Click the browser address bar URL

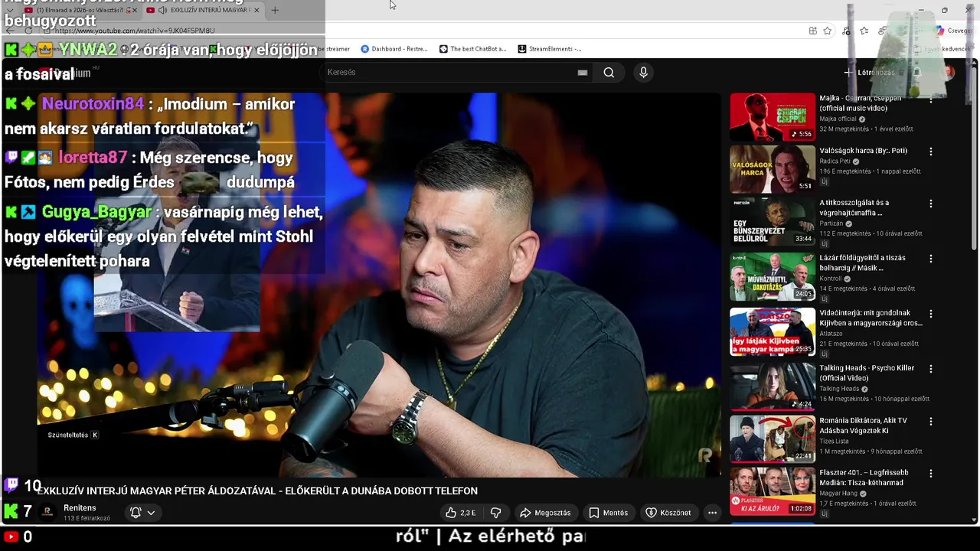[x=135, y=31]
